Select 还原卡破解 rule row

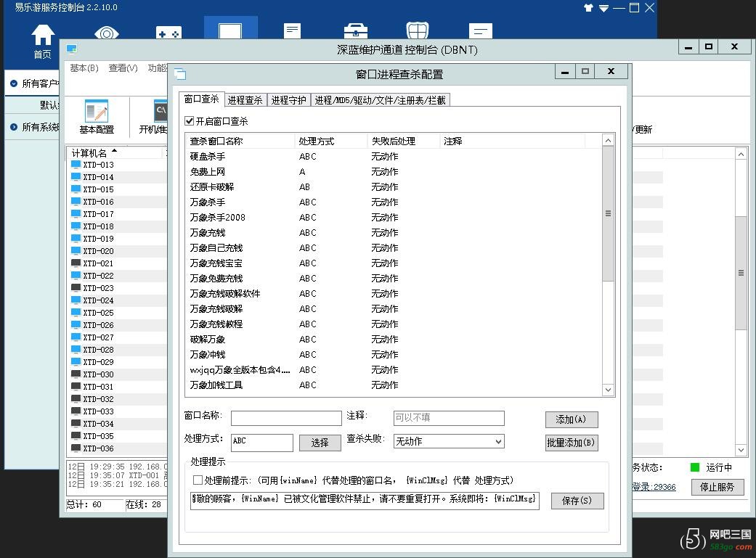[x=394, y=187]
